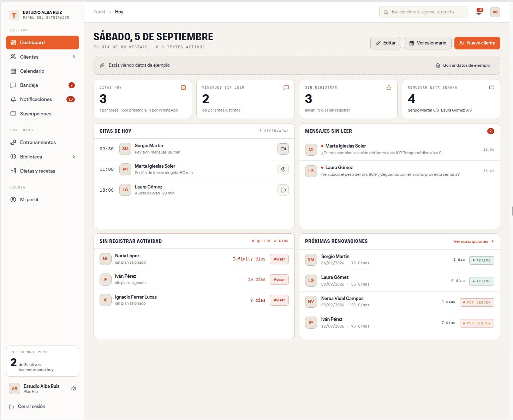This screenshot has height=420, width=513.
Task: Go to Clientes in the sidebar
Action: pyautogui.click(x=42, y=57)
